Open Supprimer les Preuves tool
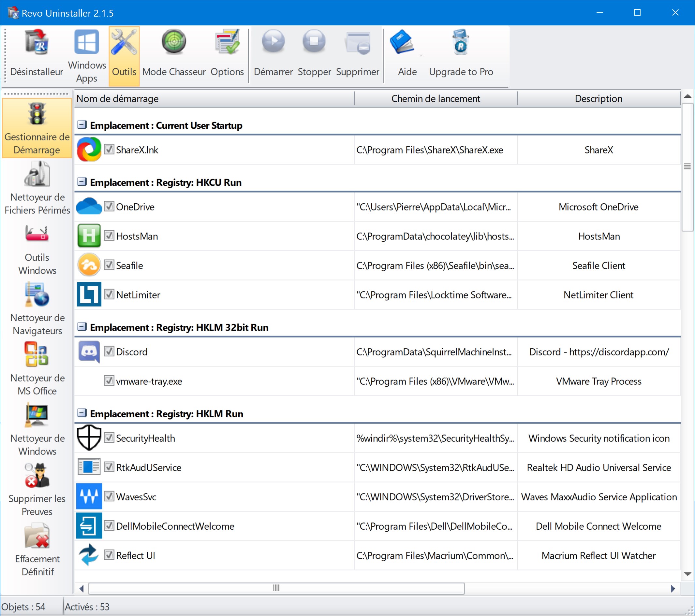The width and height of the screenshot is (695, 616). click(37, 490)
